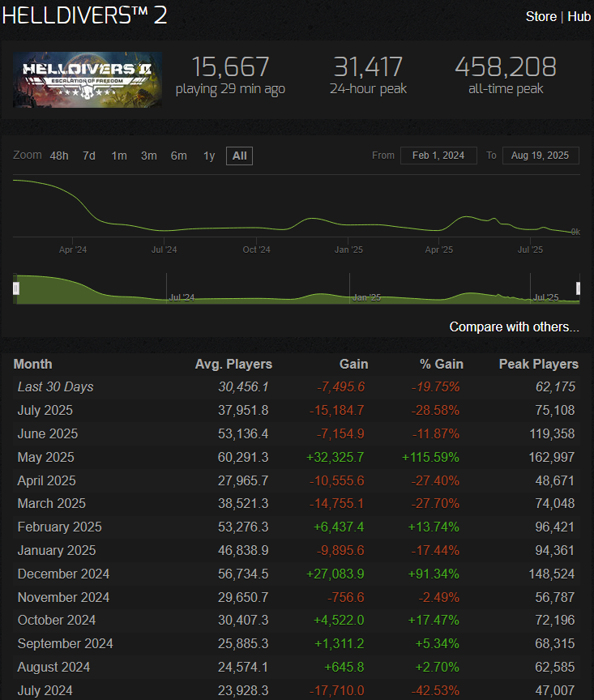Edit the To date field
The height and width of the screenshot is (700, 594).
[x=541, y=156]
